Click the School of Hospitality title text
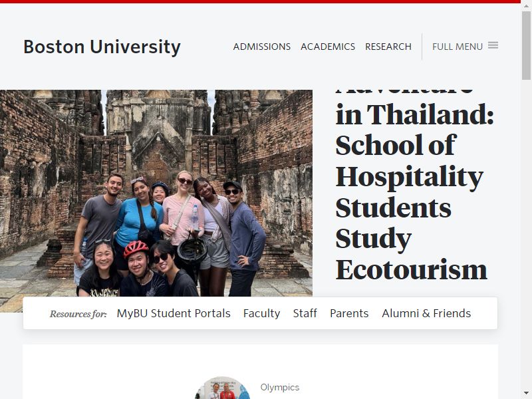532x399 pixels. coord(409,160)
